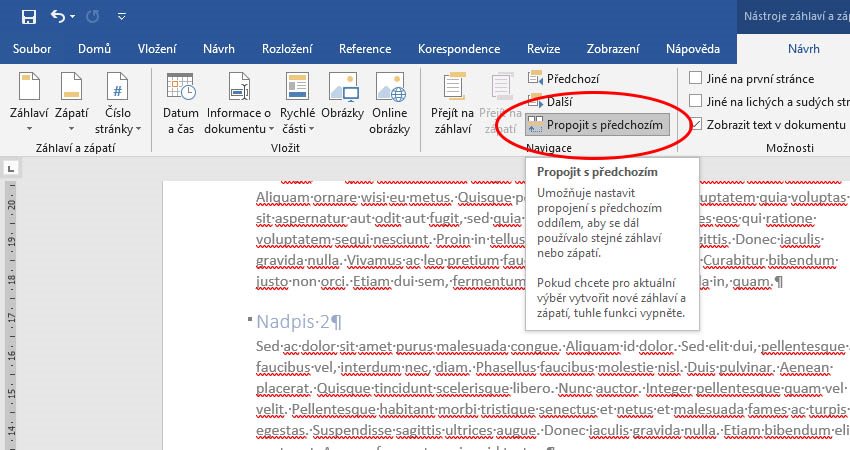Image resolution: width=850 pixels, height=450 pixels.
Task: Click the greyed Přejít na zápatí button
Action: 500,103
